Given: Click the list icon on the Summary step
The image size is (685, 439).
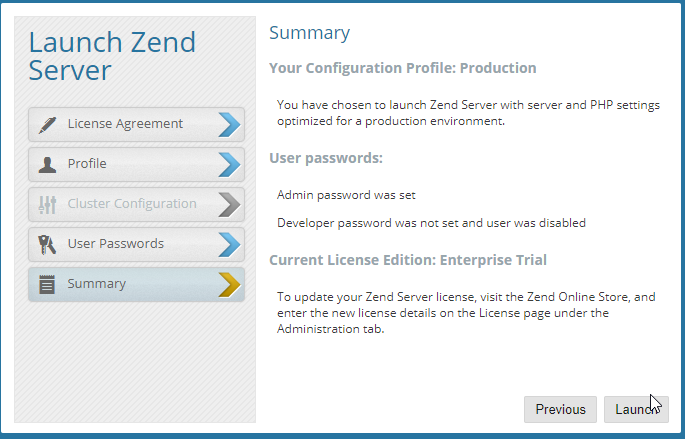Looking at the screenshot, I should [x=46, y=284].
